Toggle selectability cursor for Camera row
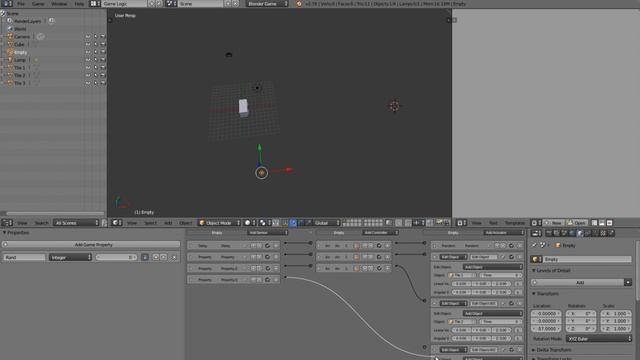This screenshot has width=640, height=360. (x=96, y=36)
